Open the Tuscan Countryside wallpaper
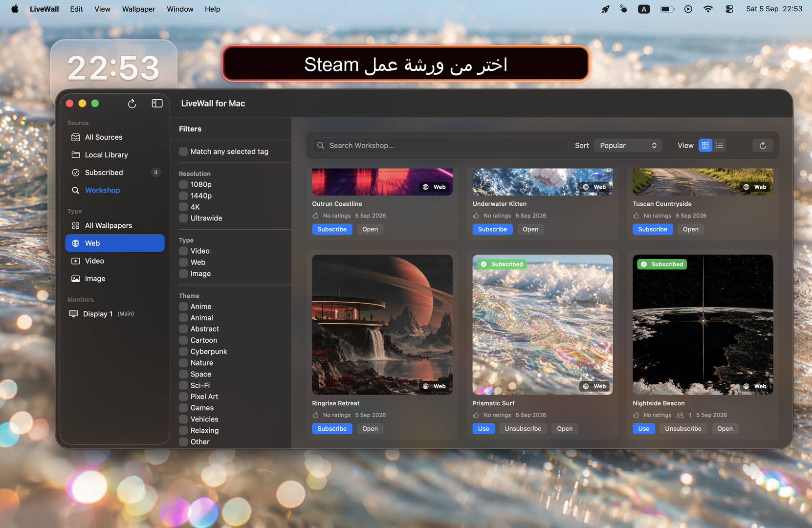 [x=691, y=229]
